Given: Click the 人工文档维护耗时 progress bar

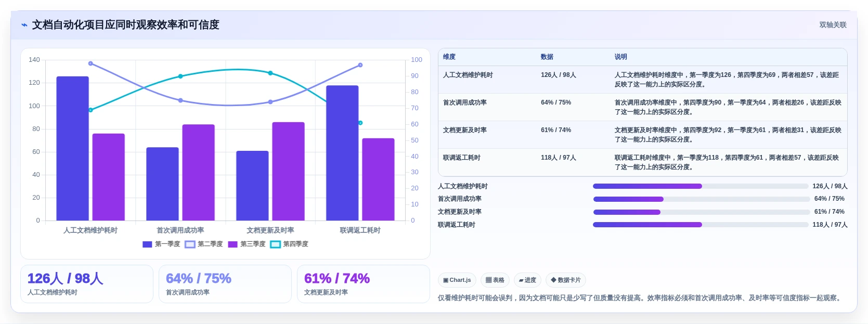Looking at the screenshot, I should point(701,186).
